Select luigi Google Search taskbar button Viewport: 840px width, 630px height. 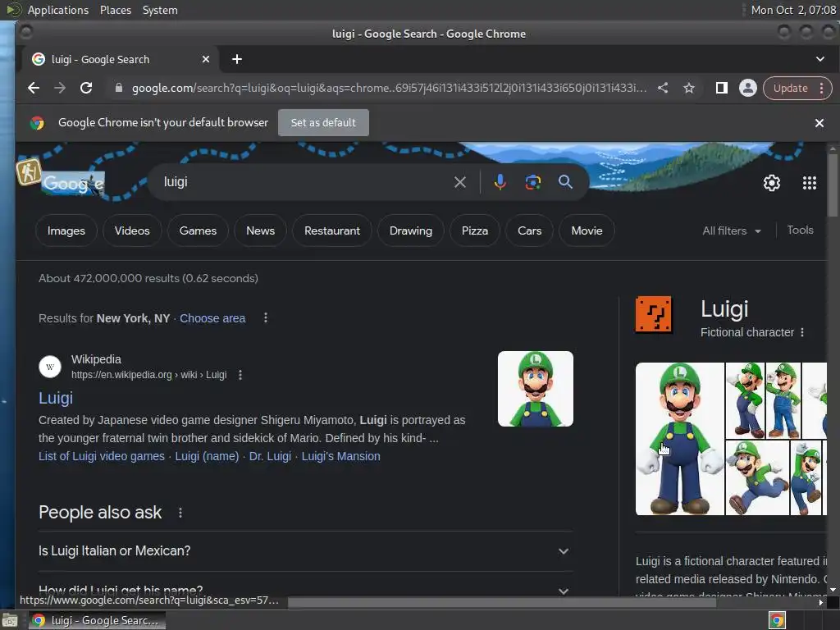97,620
